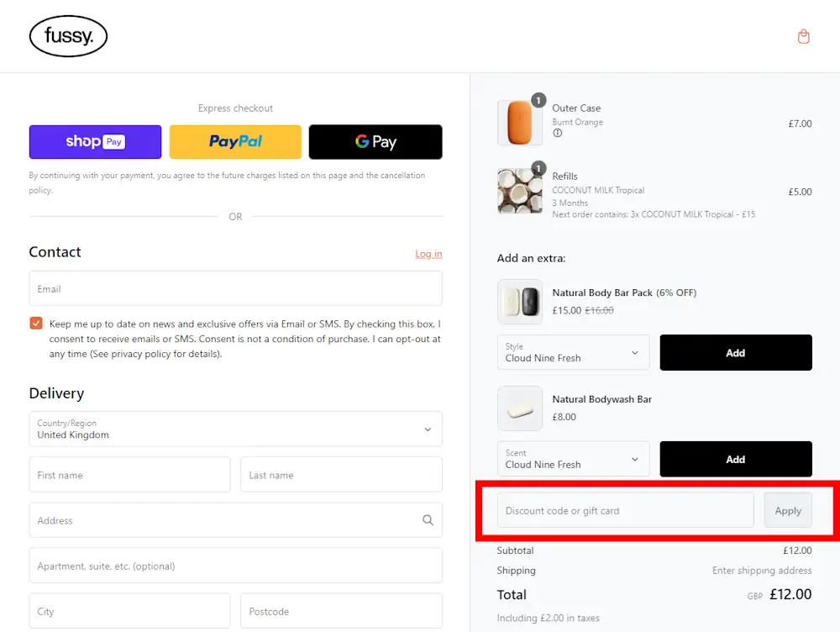Choose PayPal express checkout
This screenshot has width=840, height=632.
click(235, 142)
